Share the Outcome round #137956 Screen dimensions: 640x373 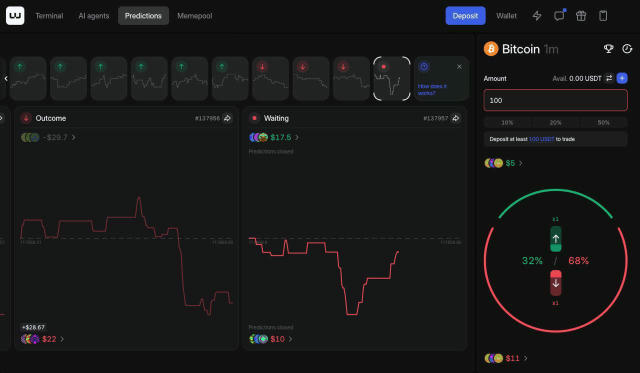coord(227,118)
